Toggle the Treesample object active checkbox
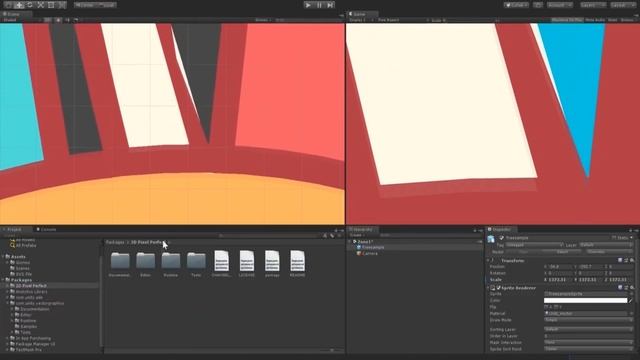 tap(501, 238)
